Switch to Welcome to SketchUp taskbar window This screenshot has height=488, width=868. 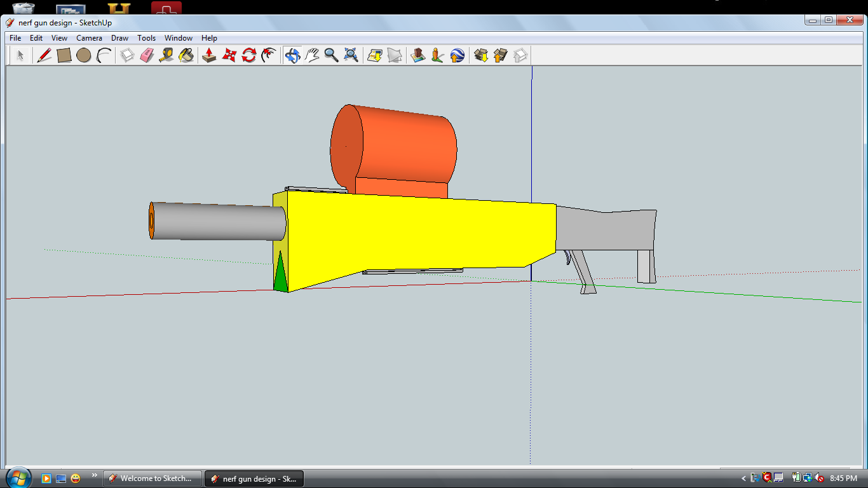point(153,478)
